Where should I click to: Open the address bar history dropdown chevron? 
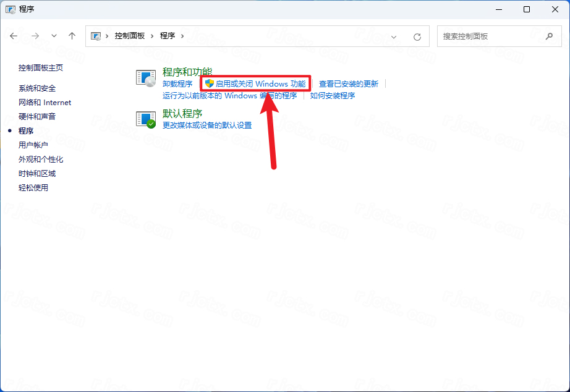point(394,36)
